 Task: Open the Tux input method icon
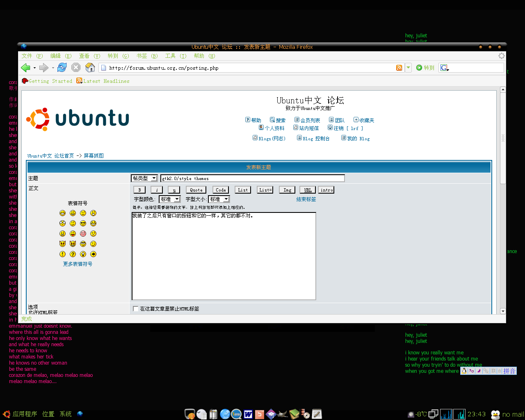[464, 371]
